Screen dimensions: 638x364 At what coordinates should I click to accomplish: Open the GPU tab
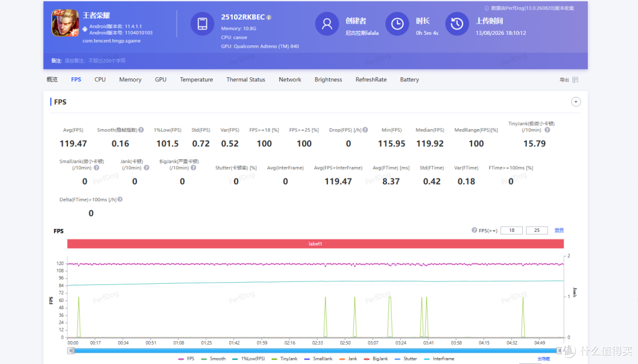pyautogui.click(x=161, y=80)
